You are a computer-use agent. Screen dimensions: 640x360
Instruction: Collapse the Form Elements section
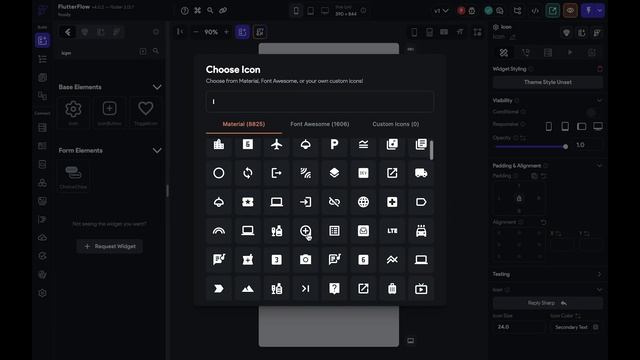point(157,151)
